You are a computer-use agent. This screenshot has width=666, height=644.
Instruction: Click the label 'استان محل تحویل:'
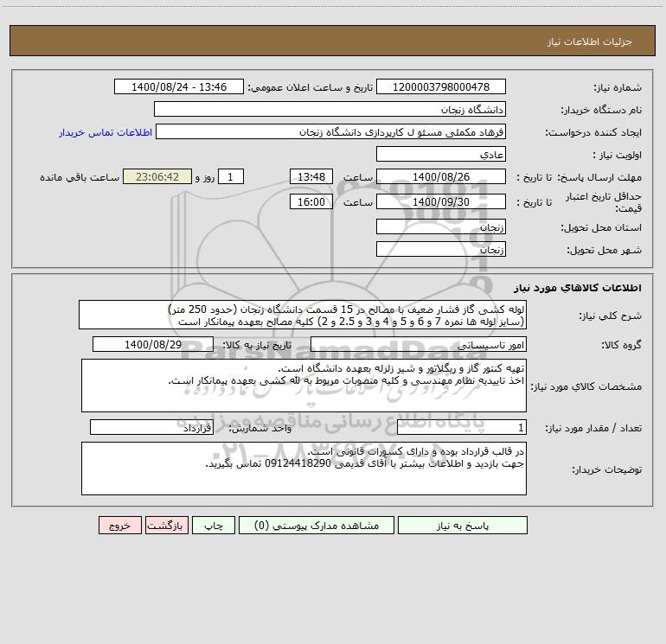tap(601, 227)
